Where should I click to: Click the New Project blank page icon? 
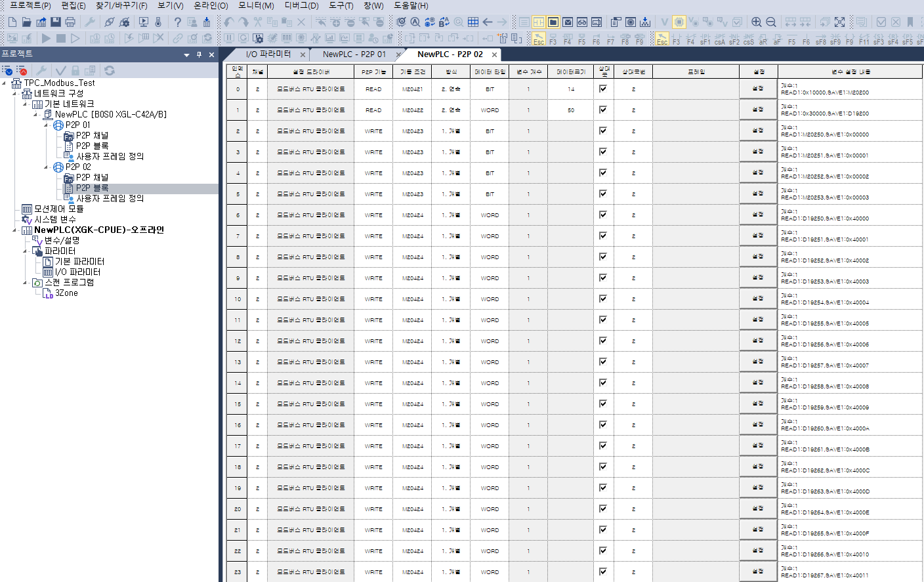(x=12, y=22)
